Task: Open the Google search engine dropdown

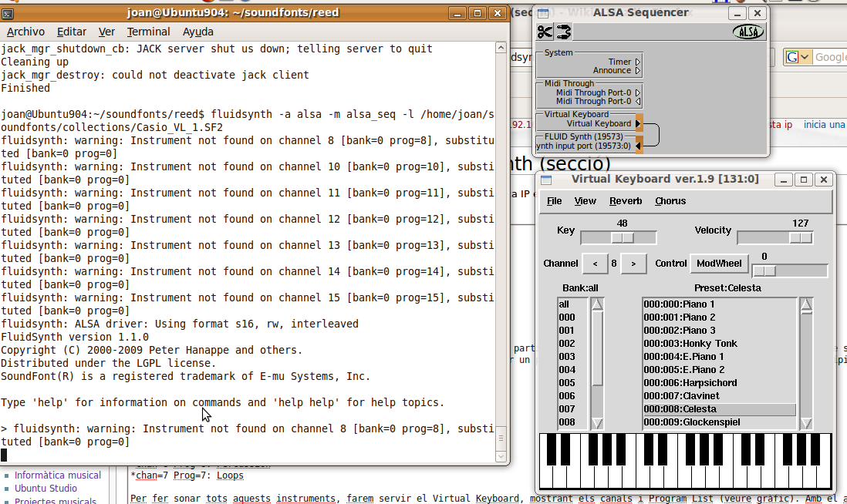Action: pyautogui.click(x=798, y=57)
